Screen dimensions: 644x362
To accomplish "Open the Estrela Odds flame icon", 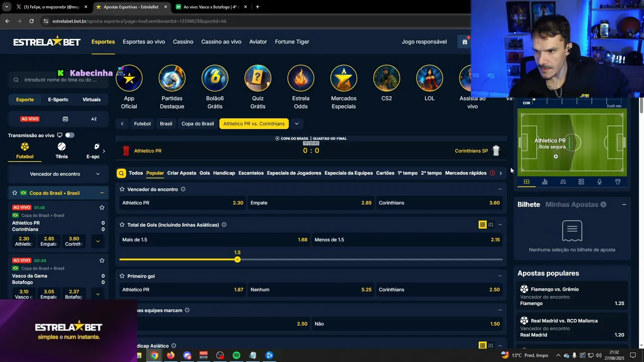I will point(301,78).
